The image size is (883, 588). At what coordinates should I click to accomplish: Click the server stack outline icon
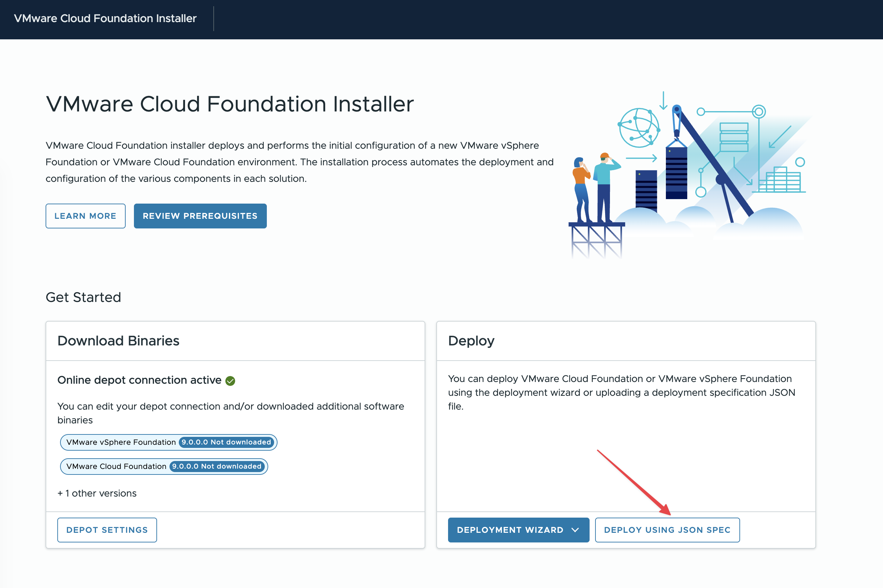[x=734, y=137]
